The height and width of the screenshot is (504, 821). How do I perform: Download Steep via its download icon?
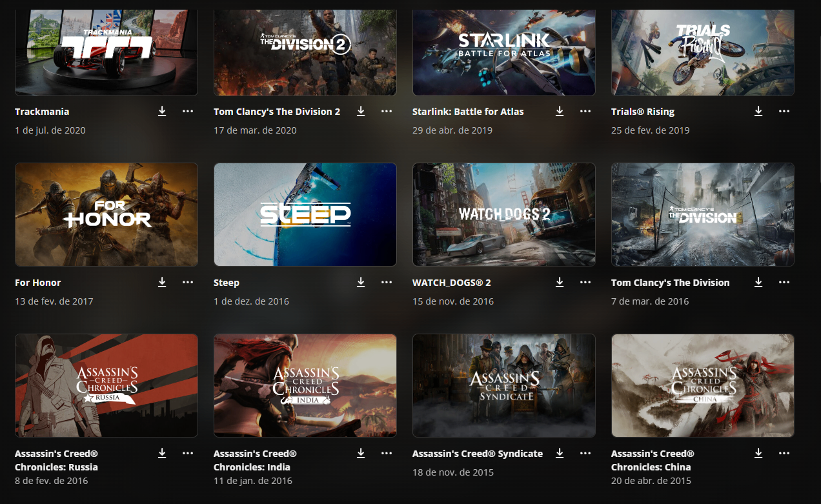(361, 283)
